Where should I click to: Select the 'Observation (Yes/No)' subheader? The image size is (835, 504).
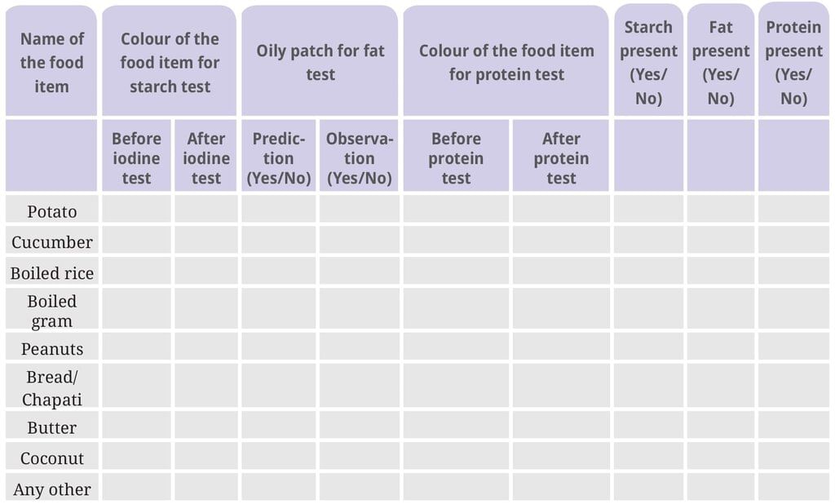coord(359,157)
